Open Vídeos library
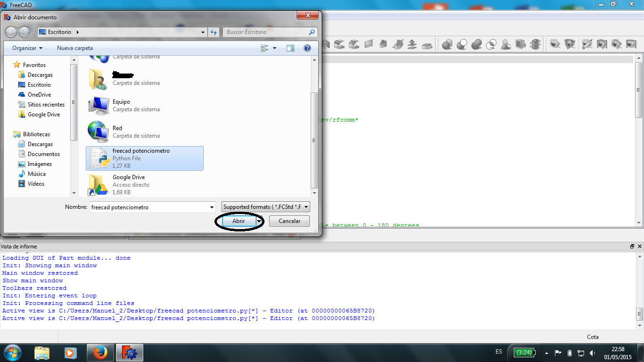Viewport: 644px width, 362px height. point(36,184)
